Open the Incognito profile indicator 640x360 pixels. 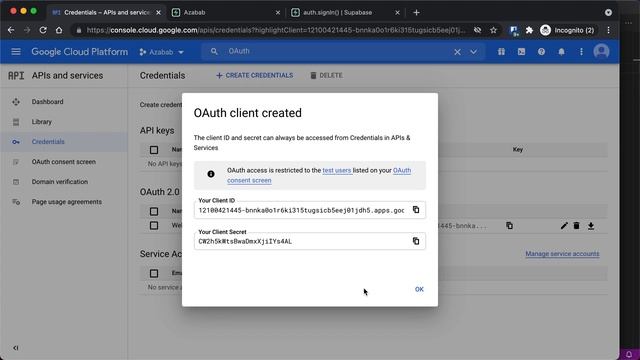(x=567, y=30)
